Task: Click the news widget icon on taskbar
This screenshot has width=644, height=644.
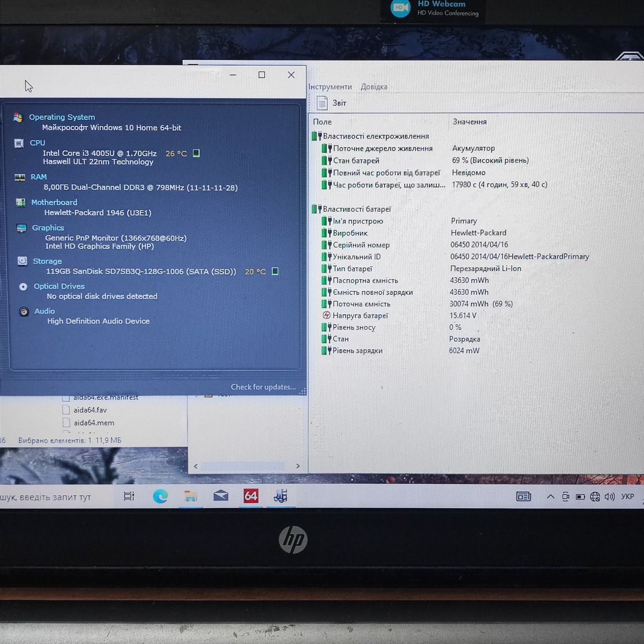Action: tap(524, 497)
